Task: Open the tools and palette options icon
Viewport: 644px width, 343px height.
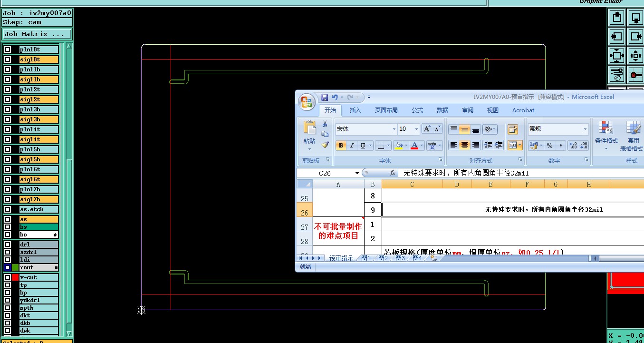Action: coord(616,75)
